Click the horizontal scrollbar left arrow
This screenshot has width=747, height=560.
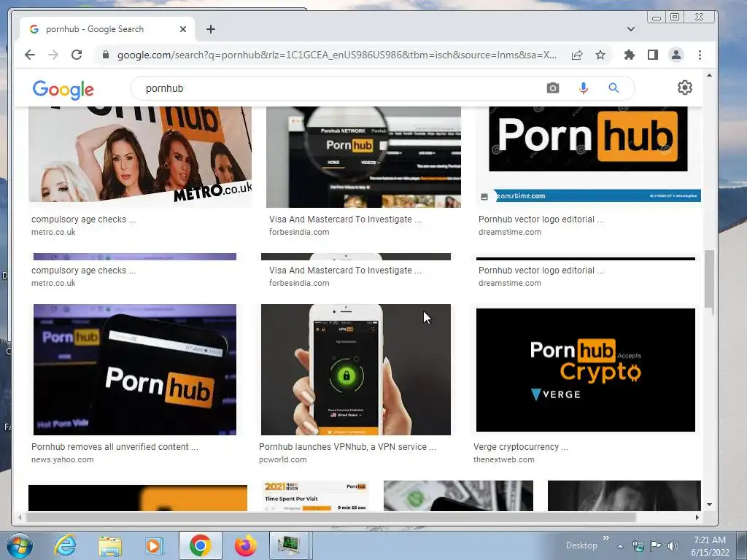pyautogui.click(x=20, y=517)
